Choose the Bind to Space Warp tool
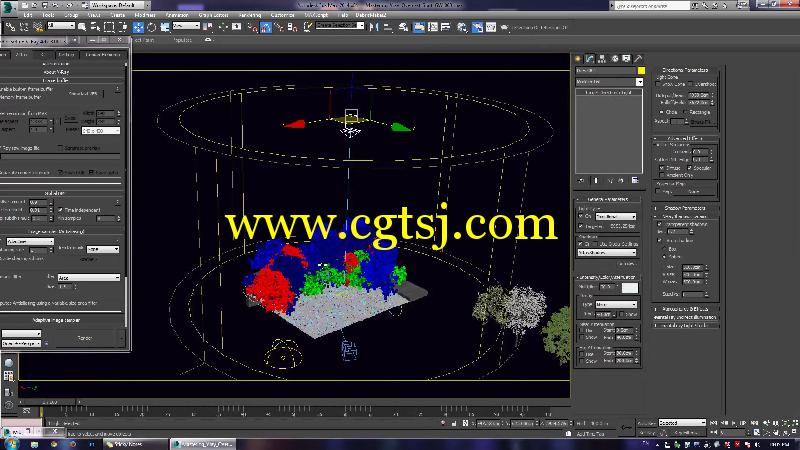The image size is (800, 450). coord(37,27)
